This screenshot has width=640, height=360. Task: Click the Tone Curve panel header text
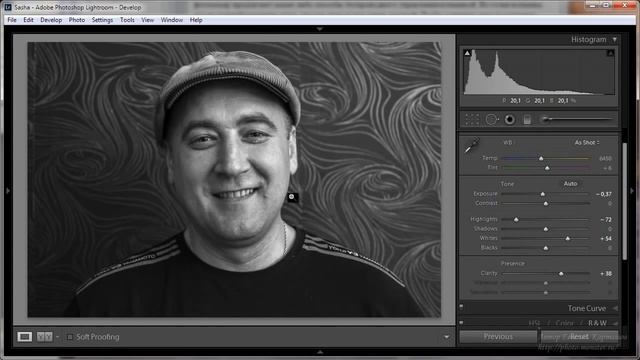(587, 308)
